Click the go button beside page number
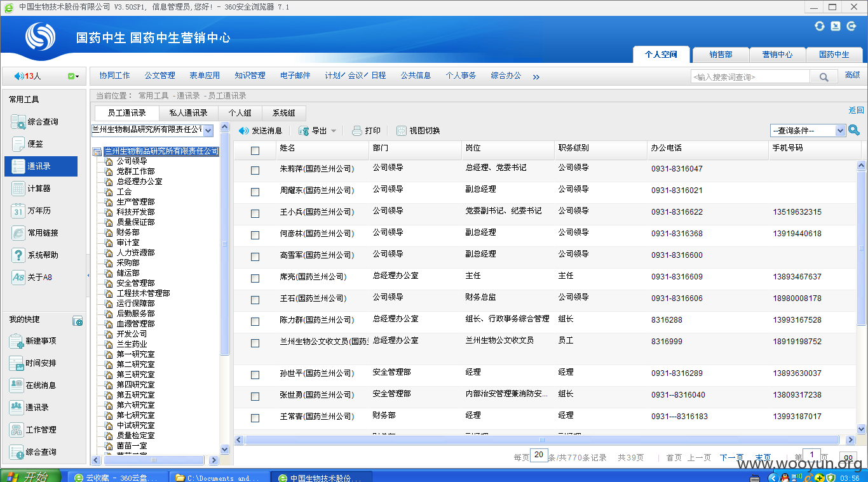 coord(848,457)
